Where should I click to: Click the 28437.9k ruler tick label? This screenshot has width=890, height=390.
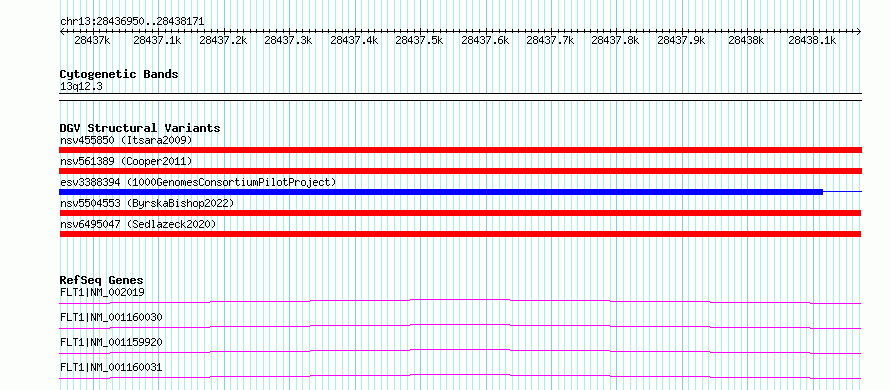[x=682, y=40]
